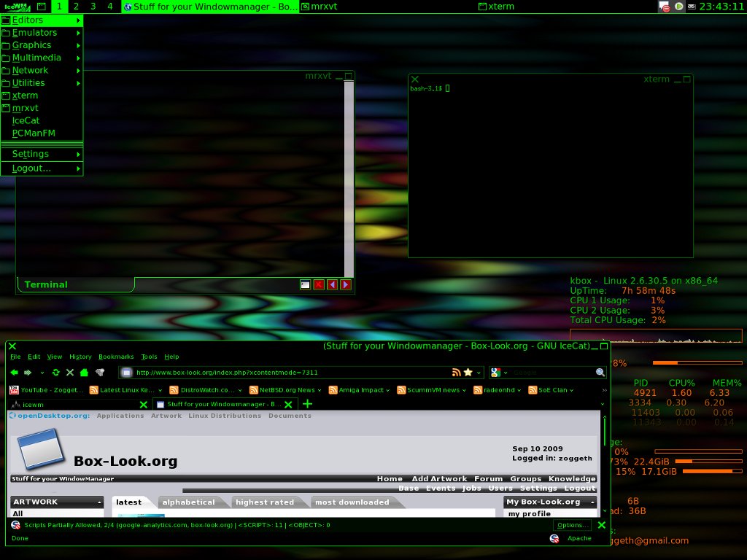Go forward in IceCat browser

tap(28, 373)
